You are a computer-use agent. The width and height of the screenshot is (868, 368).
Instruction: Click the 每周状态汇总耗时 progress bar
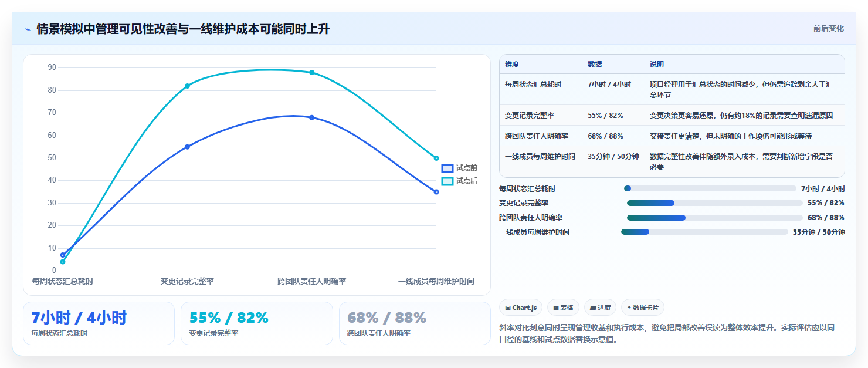pyautogui.click(x=710, y=188)
